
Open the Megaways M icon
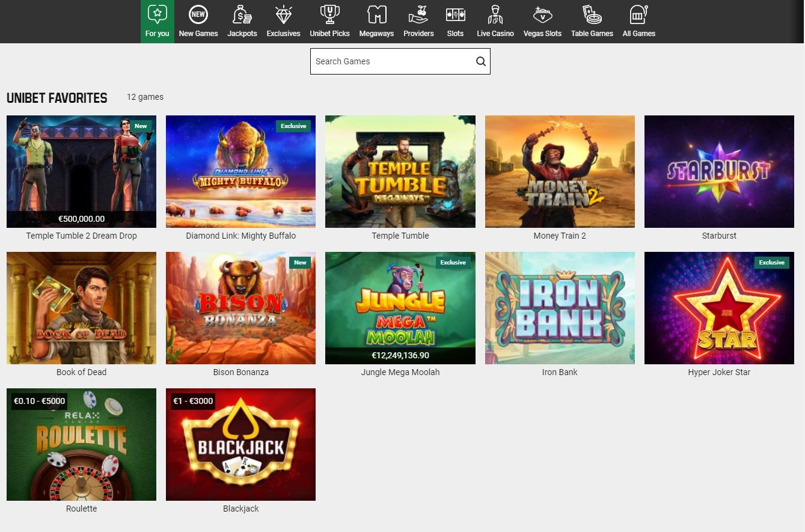(376, 14)
